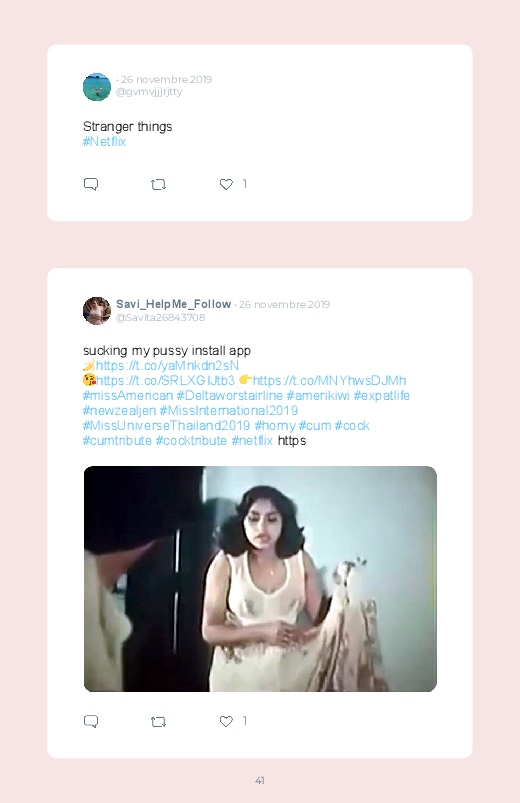
Task: Click the reply icon on Stranger things tweet
Action: point(91,184)
